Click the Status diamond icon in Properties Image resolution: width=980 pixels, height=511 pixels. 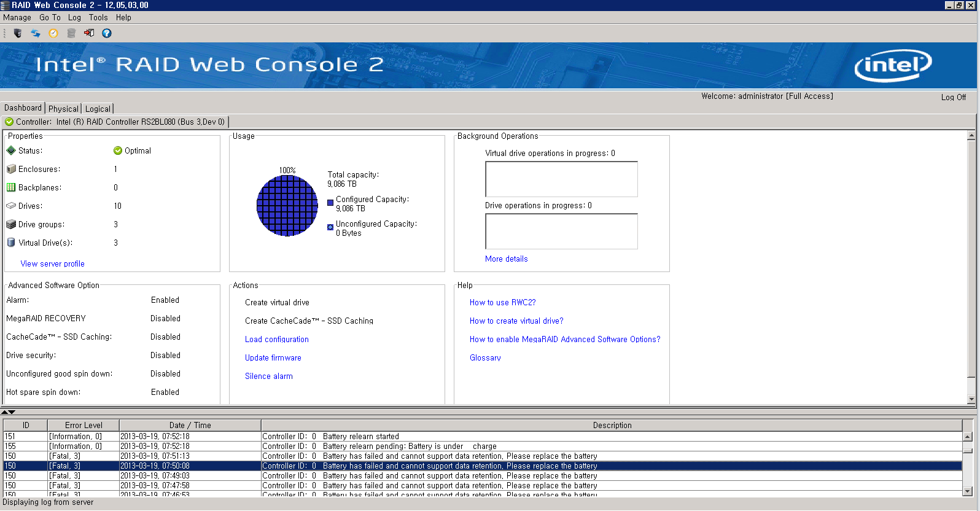11,150
